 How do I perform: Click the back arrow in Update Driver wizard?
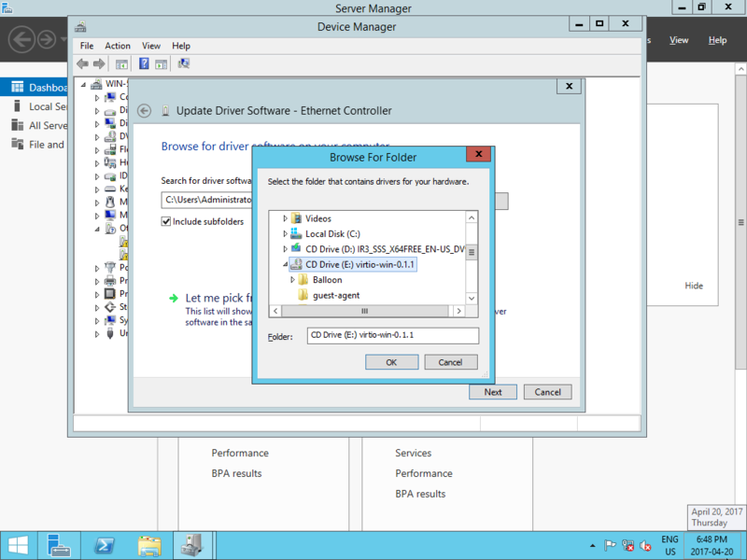[144, 111]
